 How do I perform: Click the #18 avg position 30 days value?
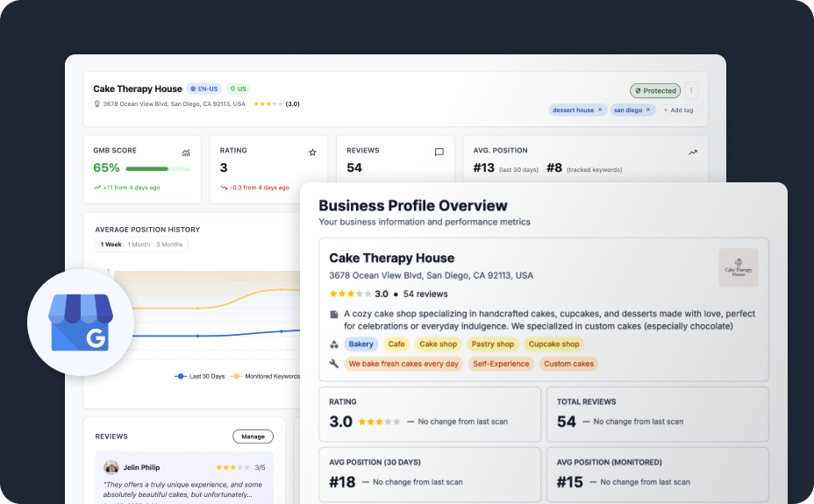(342, 482)
